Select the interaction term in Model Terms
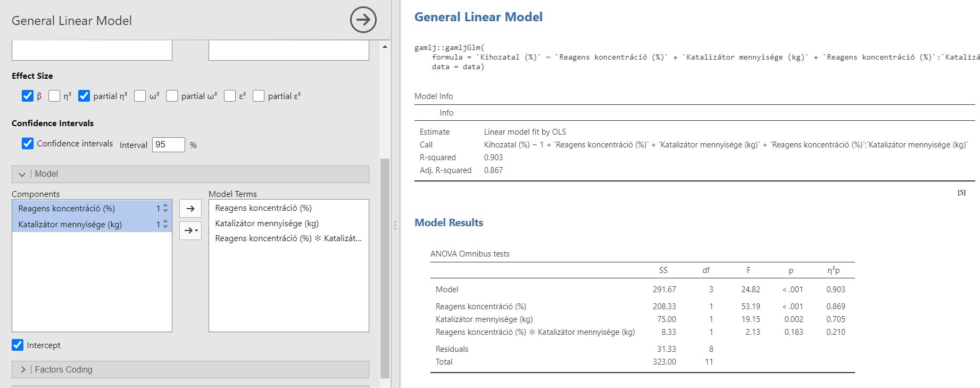Screen dimensions: 980x388 [288, 238]
